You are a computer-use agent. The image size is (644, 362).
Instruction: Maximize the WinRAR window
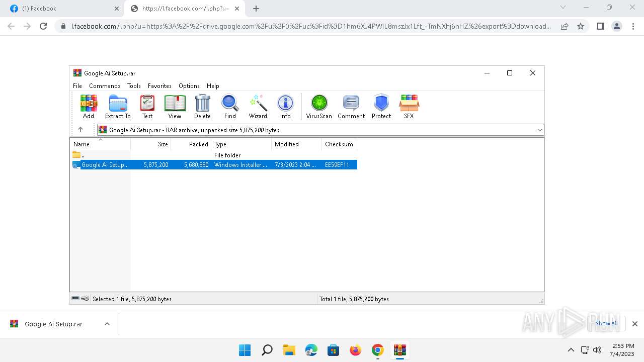click(510, 73)
